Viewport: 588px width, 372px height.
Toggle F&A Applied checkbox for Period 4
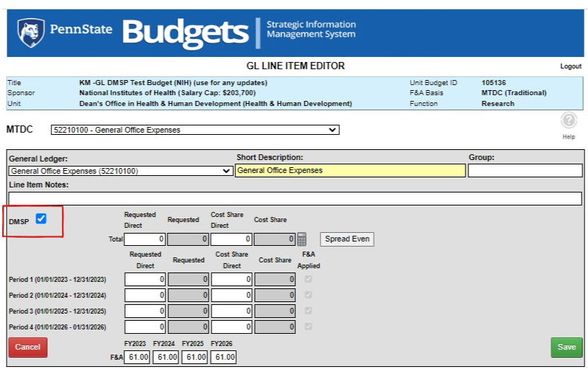click(308, 327)
